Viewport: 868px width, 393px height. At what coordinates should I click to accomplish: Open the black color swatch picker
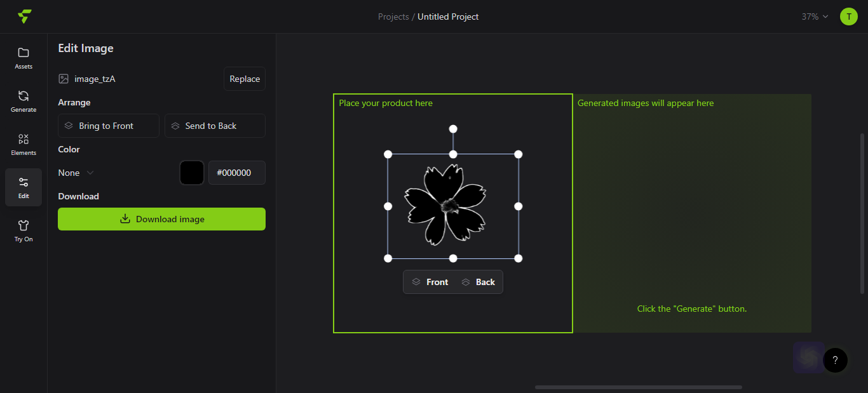192,173
